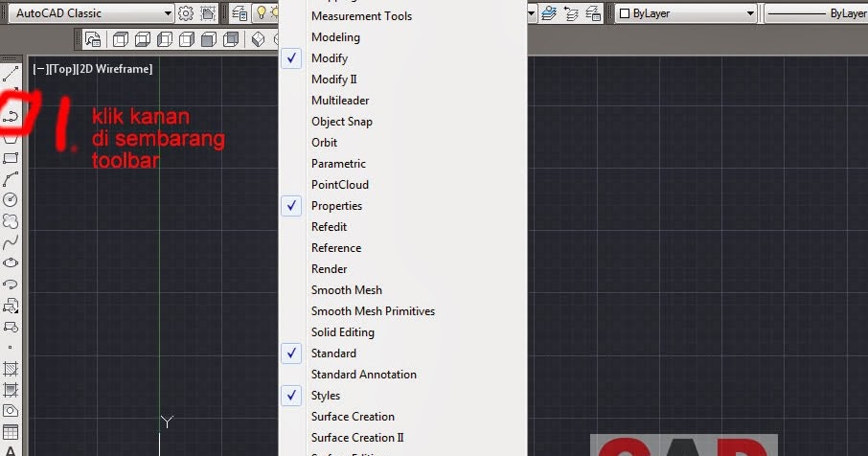Select the Gradient fill tool
868x456 pixels.
click(x=11, y=390)
